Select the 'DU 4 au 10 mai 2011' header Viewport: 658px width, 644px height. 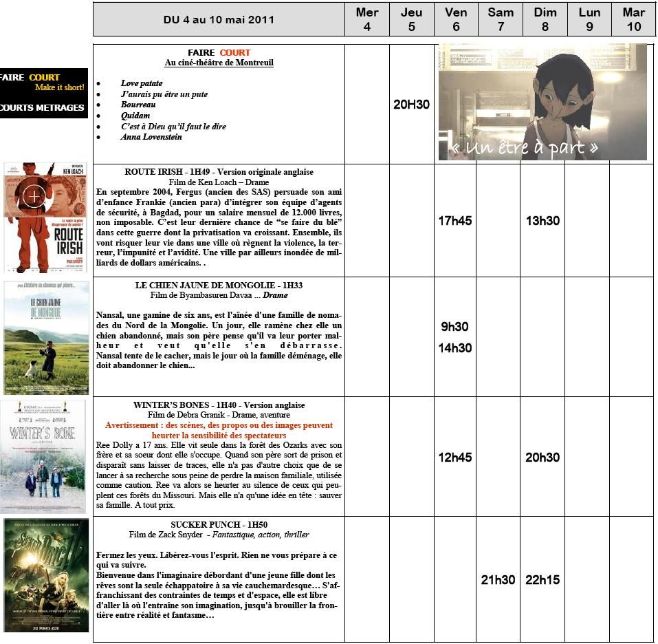pos(219,19)
